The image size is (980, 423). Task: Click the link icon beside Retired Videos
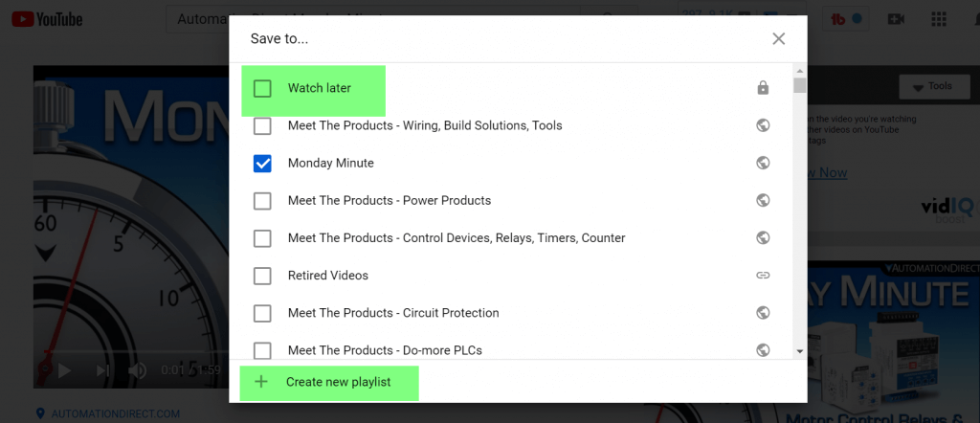tap(763, 276)
